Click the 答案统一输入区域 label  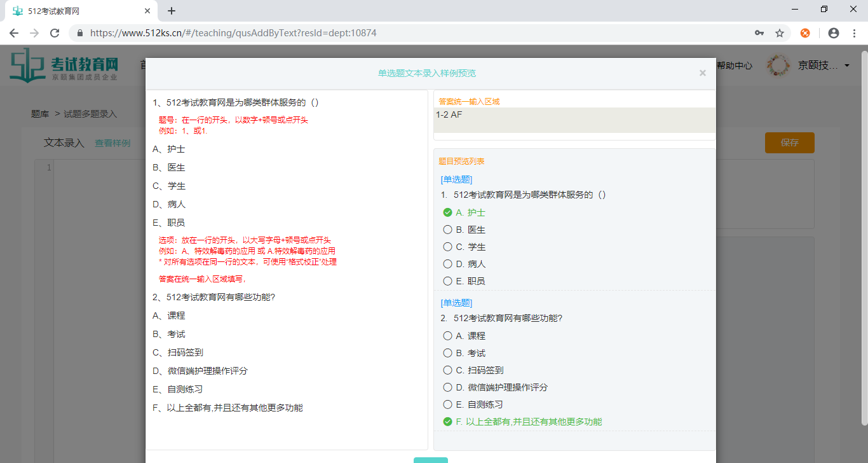(x=469, y=101)
